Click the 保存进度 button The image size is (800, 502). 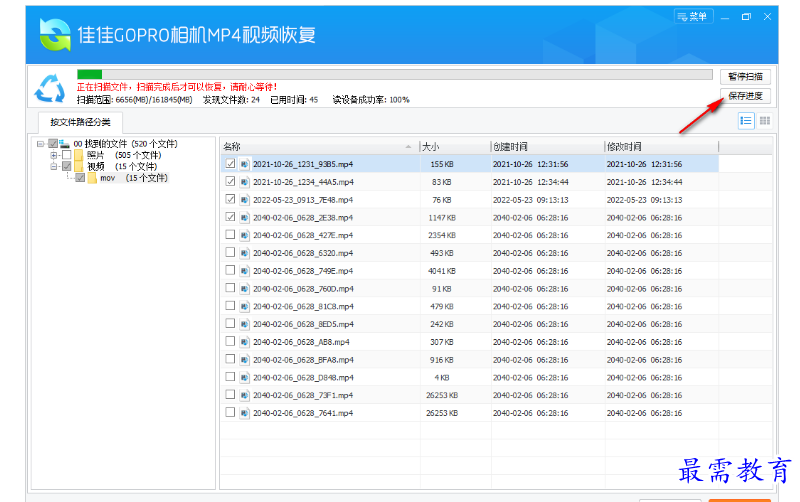[745, 96]
